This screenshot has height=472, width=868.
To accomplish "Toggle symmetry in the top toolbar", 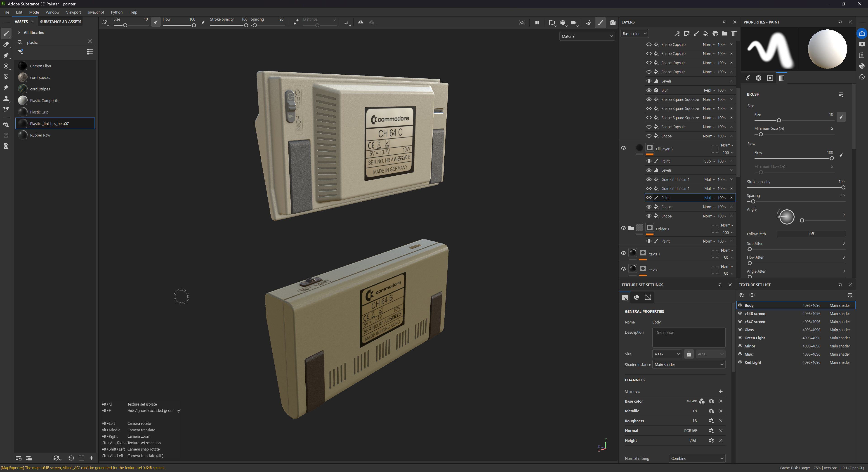I will [361, 22].
